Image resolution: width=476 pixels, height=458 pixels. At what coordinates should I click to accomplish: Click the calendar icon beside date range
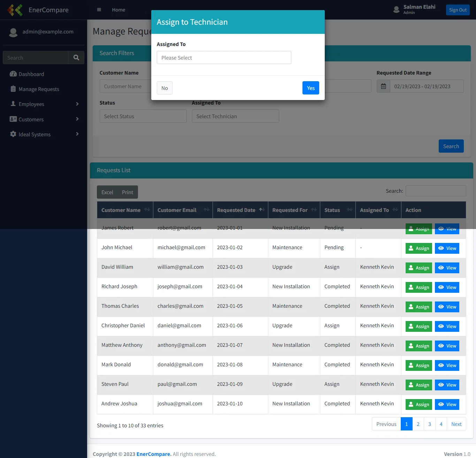pyautogui.click(x=383, y=86)
